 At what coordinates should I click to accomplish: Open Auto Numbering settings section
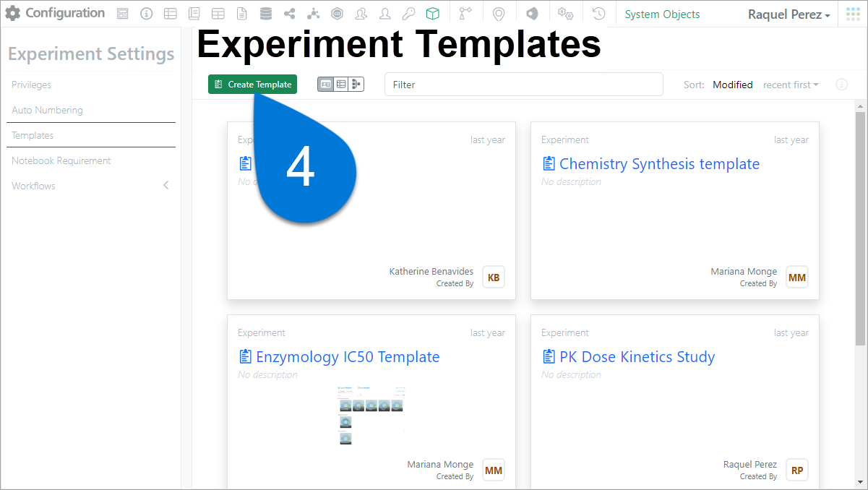[47, 110]
